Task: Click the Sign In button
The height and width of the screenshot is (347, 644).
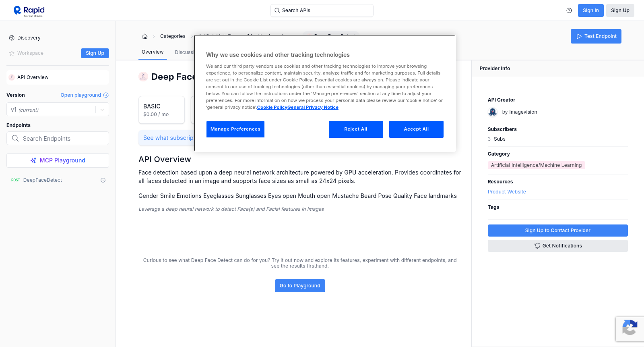Action: click(x=591, y=10)
